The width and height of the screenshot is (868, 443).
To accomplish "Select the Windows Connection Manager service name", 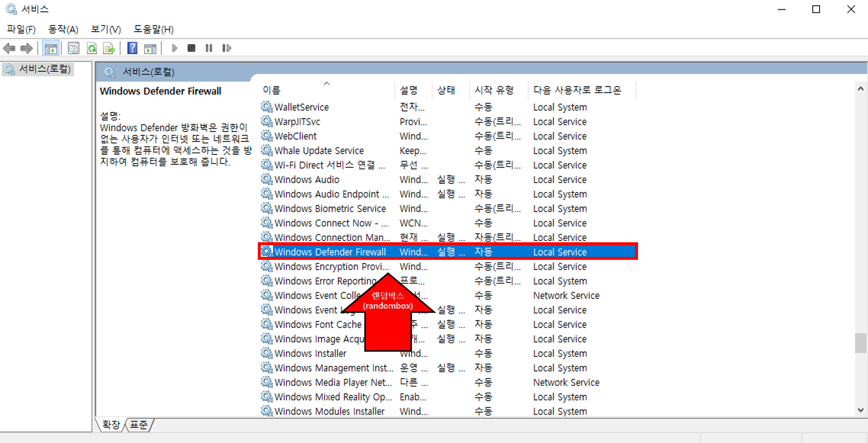I will [x=332, y=237].
